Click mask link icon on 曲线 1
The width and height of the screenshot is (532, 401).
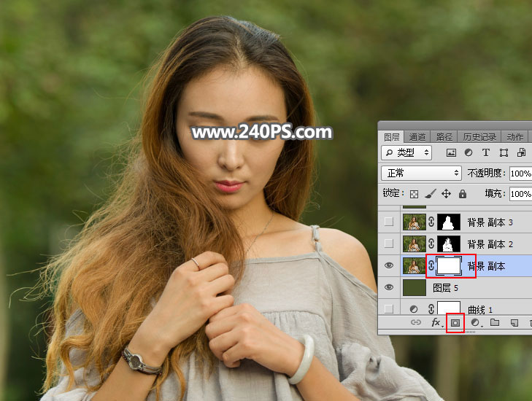431,309
